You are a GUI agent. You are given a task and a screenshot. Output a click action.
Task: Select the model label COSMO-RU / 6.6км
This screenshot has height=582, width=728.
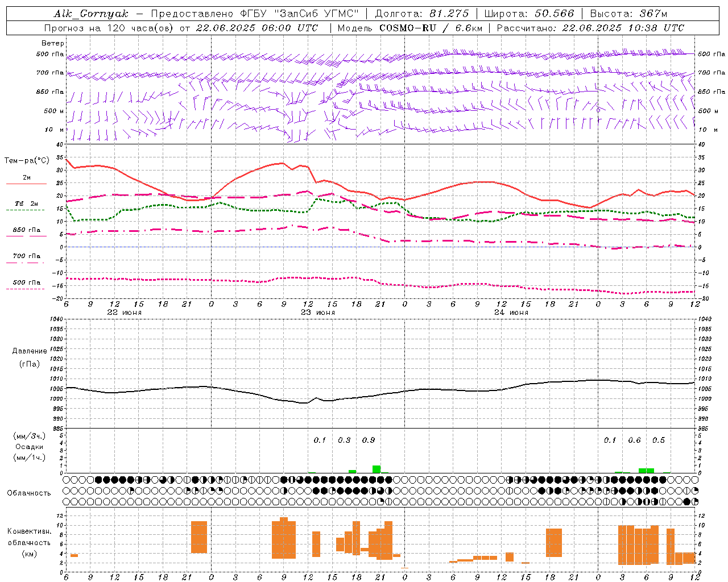click(431, 28)
